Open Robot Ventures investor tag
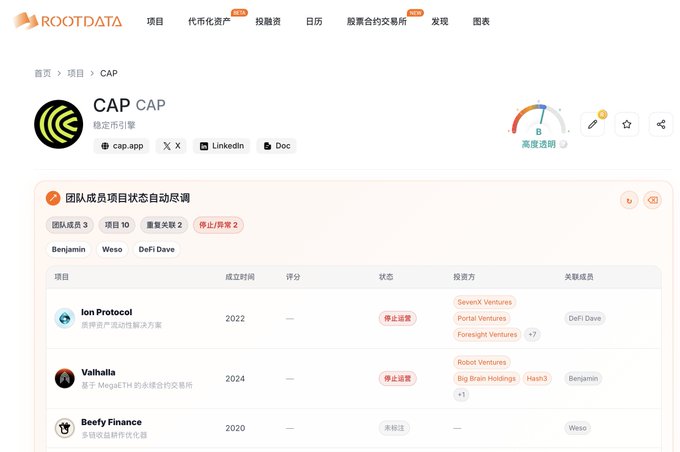The width and height of the screenshot is (680, 452). tap(482, 362)
